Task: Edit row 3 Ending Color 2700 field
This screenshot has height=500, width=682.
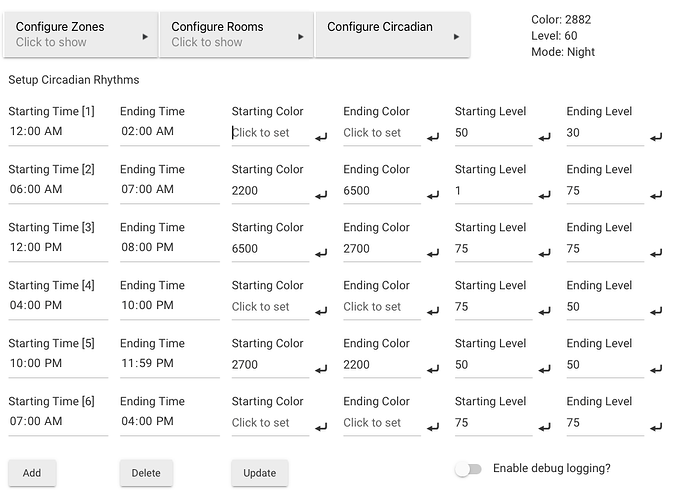Action: point(380,249)
